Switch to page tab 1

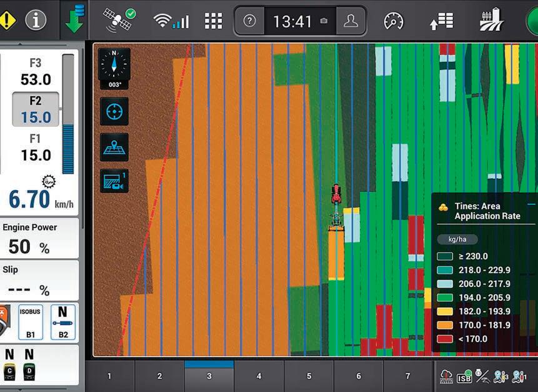pos(109,376)
